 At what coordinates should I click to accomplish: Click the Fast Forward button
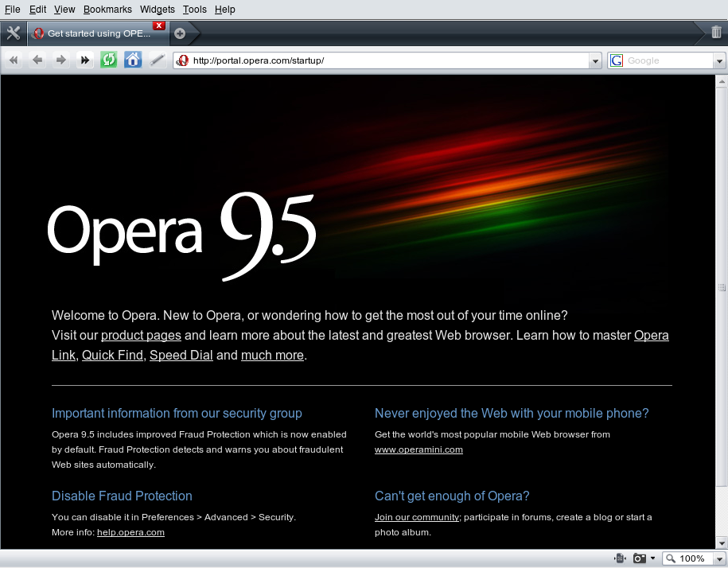85,60
